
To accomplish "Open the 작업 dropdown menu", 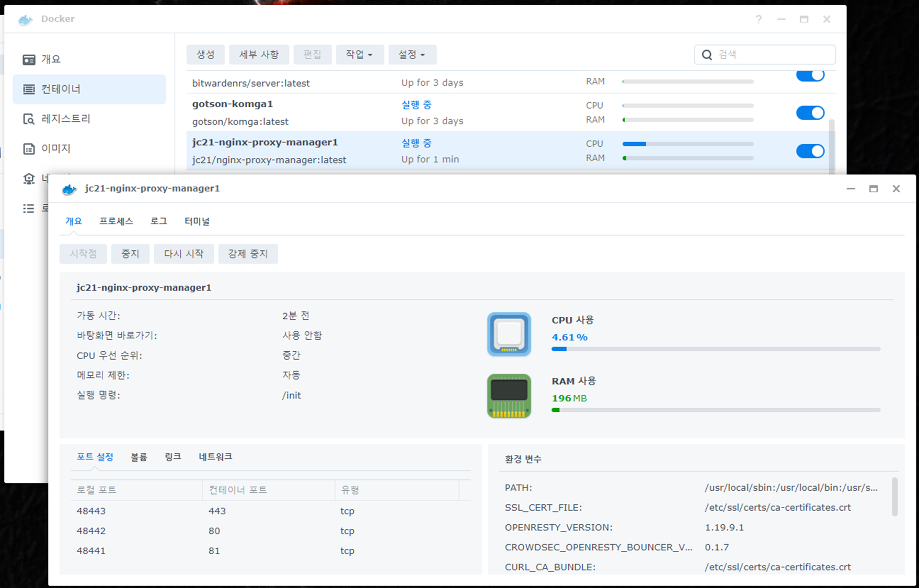I will [x=360, y=54].
